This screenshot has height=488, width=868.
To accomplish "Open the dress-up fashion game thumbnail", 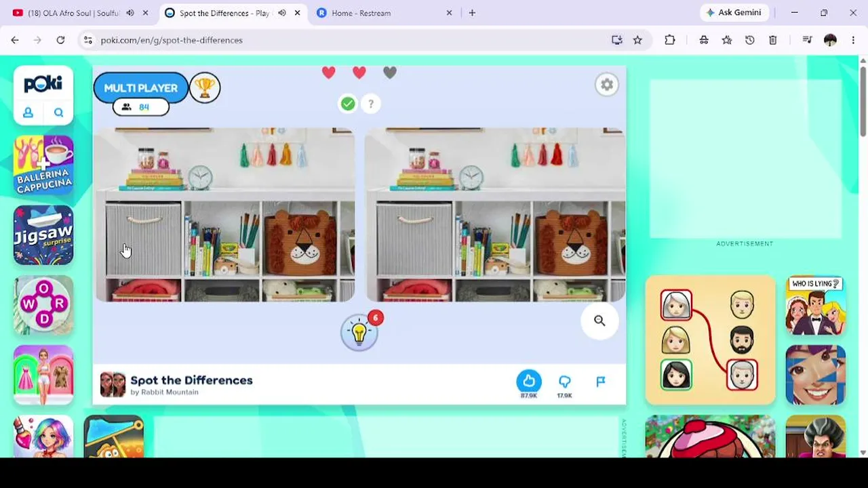I will (x=43, y=375).
